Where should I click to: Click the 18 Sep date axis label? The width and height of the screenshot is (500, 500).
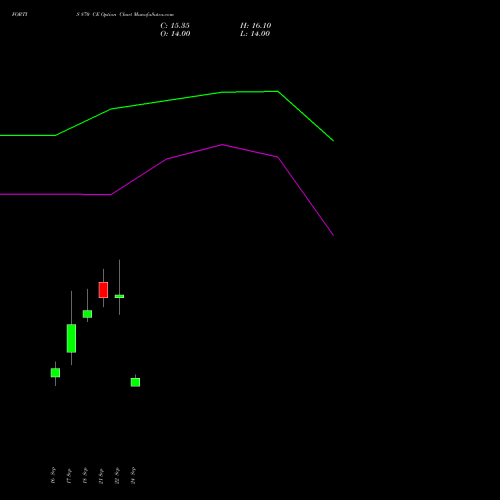tap(85, 475)
